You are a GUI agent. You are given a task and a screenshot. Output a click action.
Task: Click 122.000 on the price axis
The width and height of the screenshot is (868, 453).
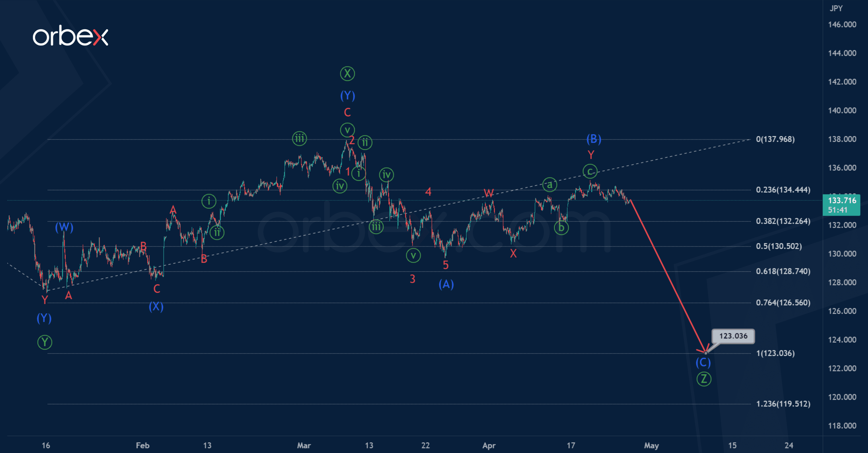click(842, 369)
